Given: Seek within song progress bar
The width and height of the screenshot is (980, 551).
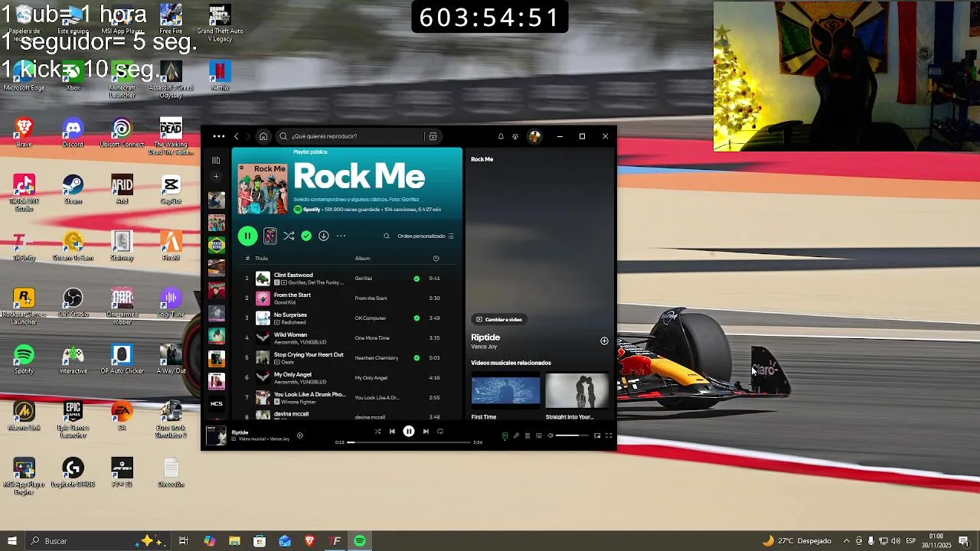Looking at the screenshot, I should (409, 442).
